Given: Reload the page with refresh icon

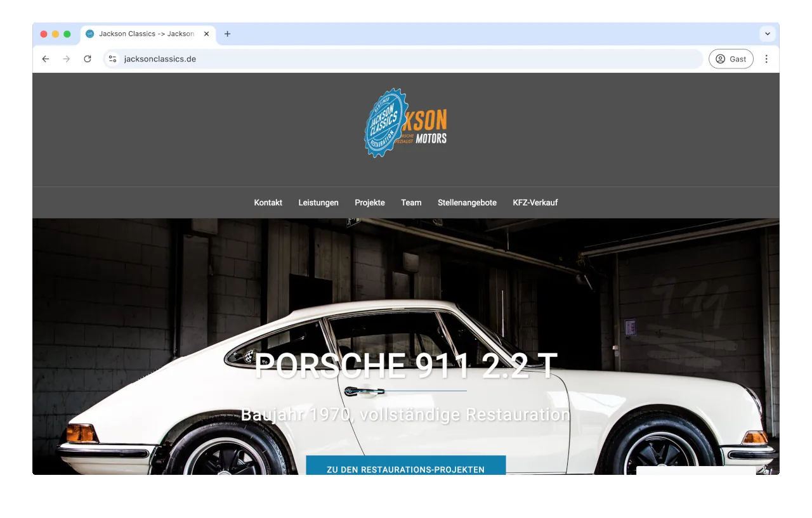Looking at the screenshot, I should coord(88,59).
